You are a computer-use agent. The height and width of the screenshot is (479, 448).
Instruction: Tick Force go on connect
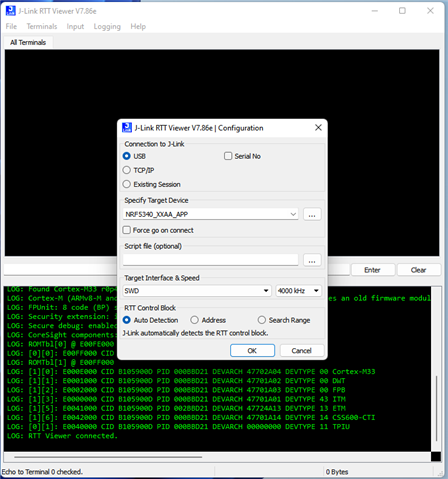[126, 230]
